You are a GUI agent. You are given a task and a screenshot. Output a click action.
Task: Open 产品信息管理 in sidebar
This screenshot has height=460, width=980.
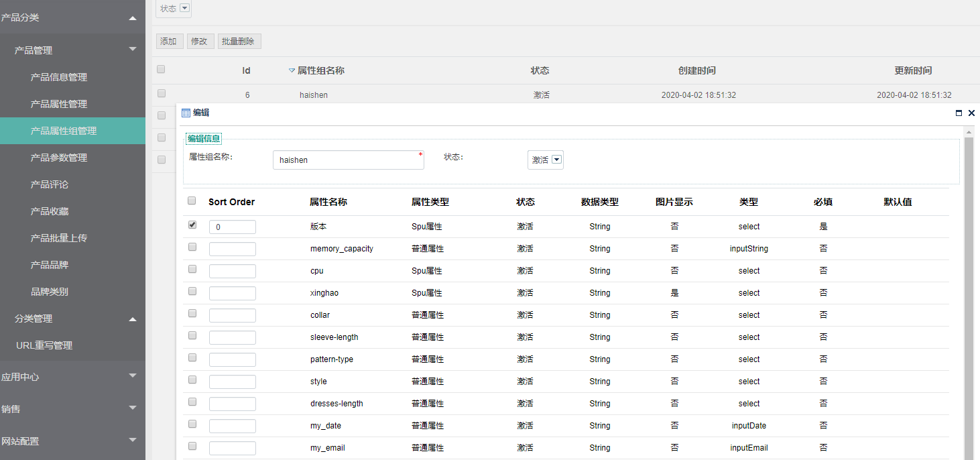point(59,77)
